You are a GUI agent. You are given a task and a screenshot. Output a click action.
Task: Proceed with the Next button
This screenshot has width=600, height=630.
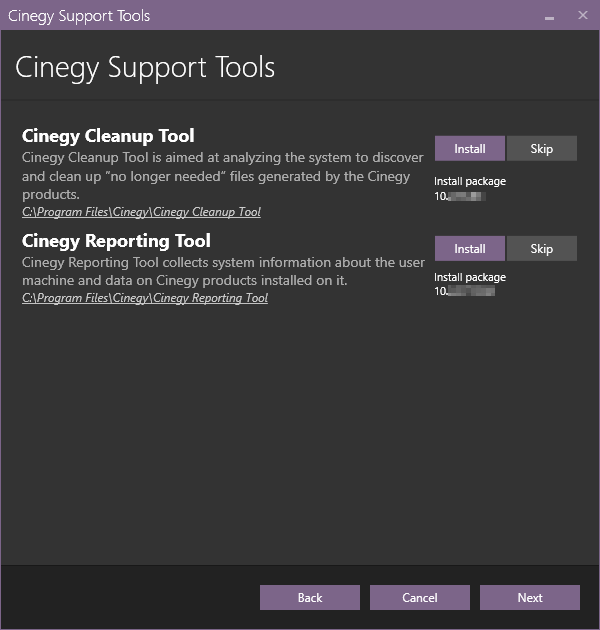pos(530,597)
